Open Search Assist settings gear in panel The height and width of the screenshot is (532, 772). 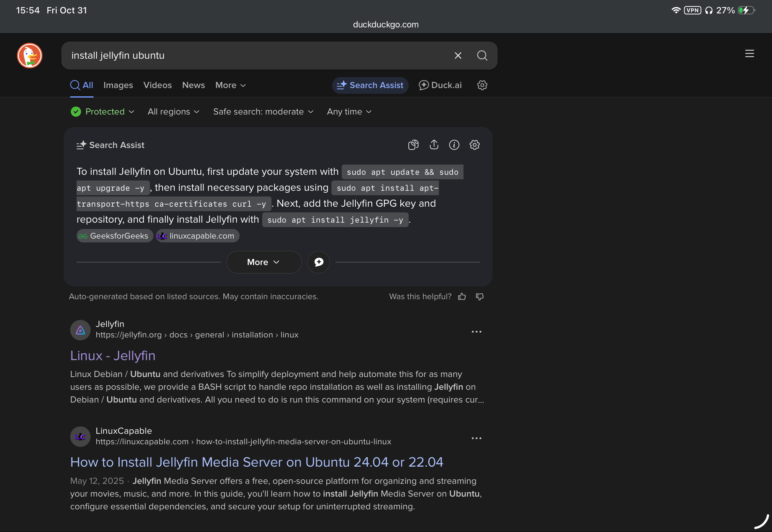(474, 145)
